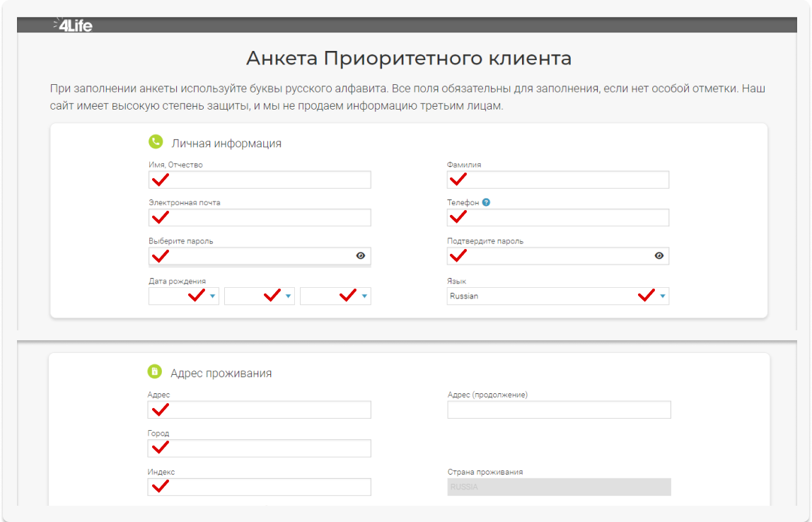This screenshot has width=812, height=522.
Task: Click into the Адрес input field
Action: tap(269, 410)
